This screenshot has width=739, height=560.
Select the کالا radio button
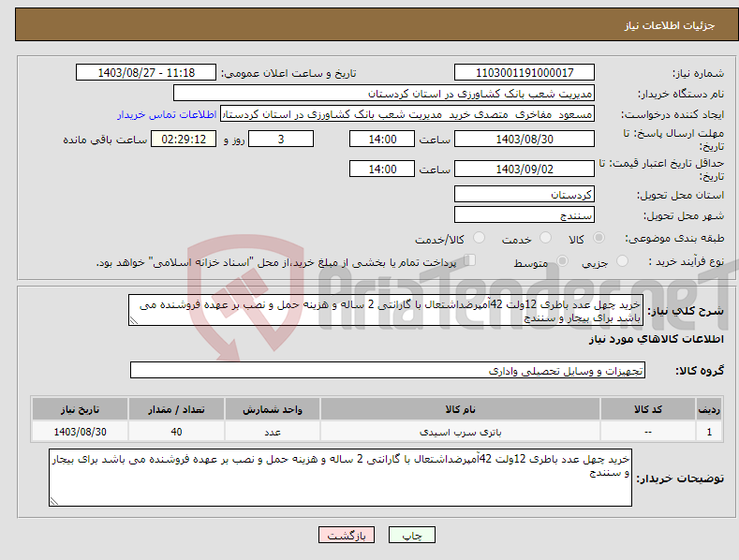599,238
